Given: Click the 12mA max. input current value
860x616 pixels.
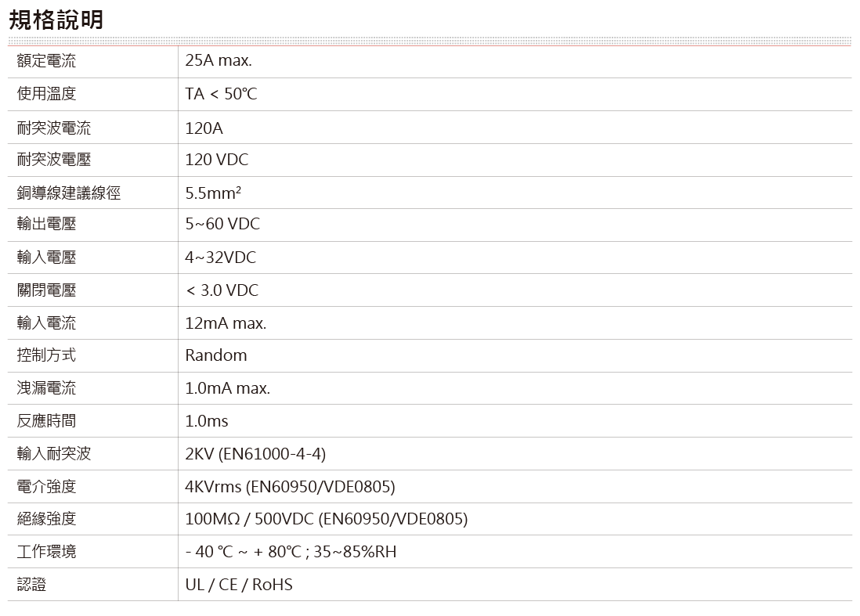Looking at the screenshot, I should (x=226, y=323).
